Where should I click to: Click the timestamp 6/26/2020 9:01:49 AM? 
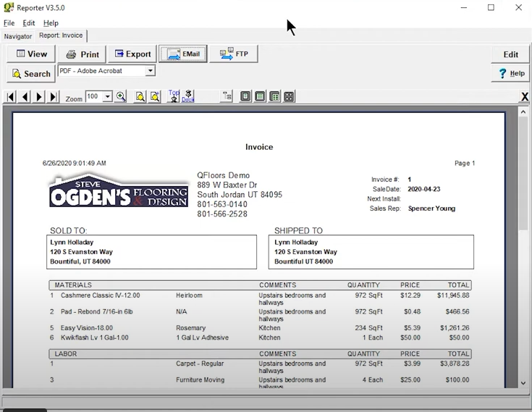click(x=75, y=163)
